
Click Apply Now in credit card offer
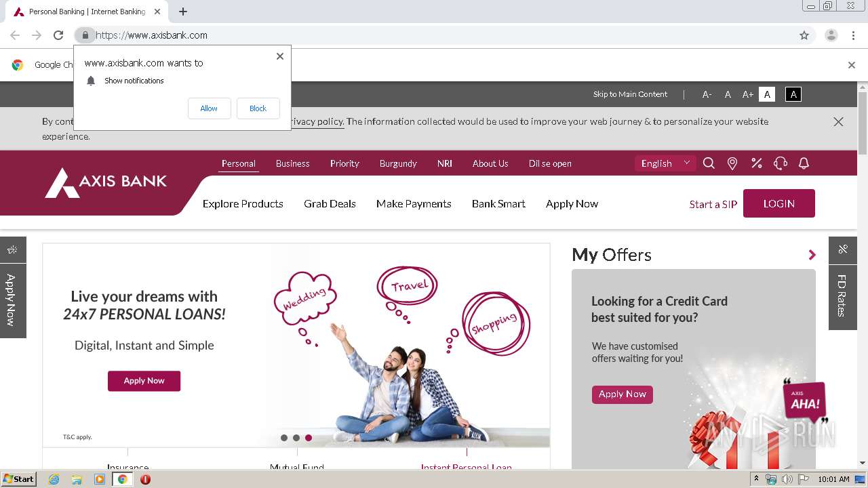point(622,394)
